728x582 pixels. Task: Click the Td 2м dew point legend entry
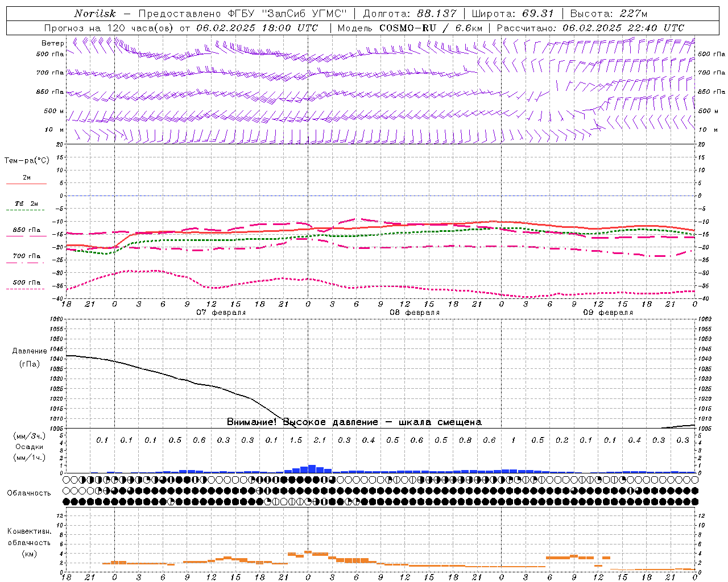point(27,203)
